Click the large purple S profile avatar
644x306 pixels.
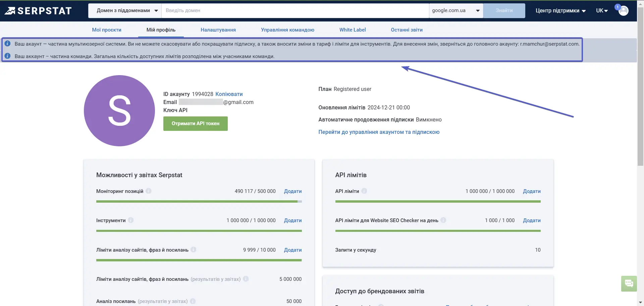(x=119, y=111)
